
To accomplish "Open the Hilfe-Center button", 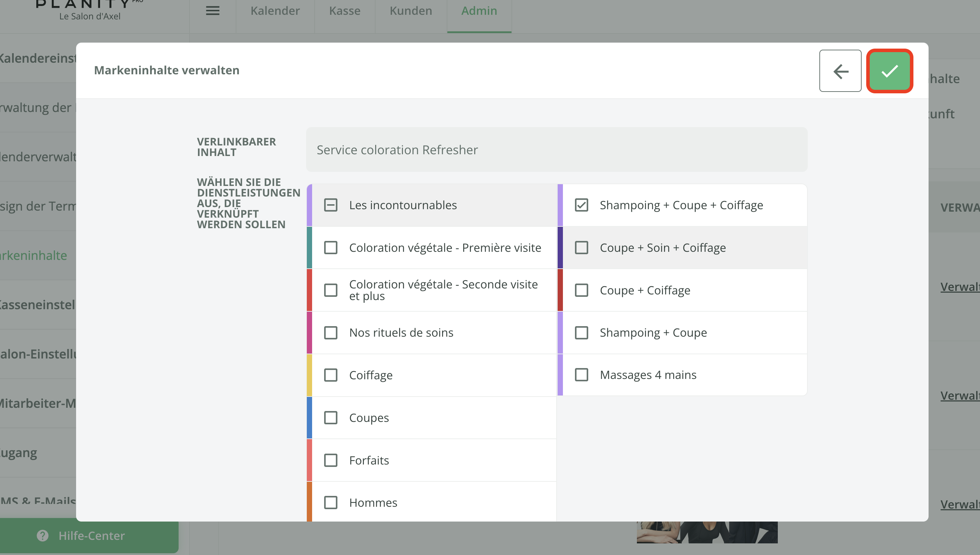I will point(92,535).
